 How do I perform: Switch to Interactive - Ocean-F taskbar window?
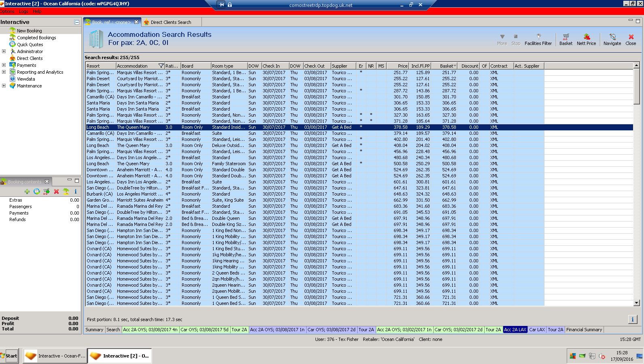point(55,356)
